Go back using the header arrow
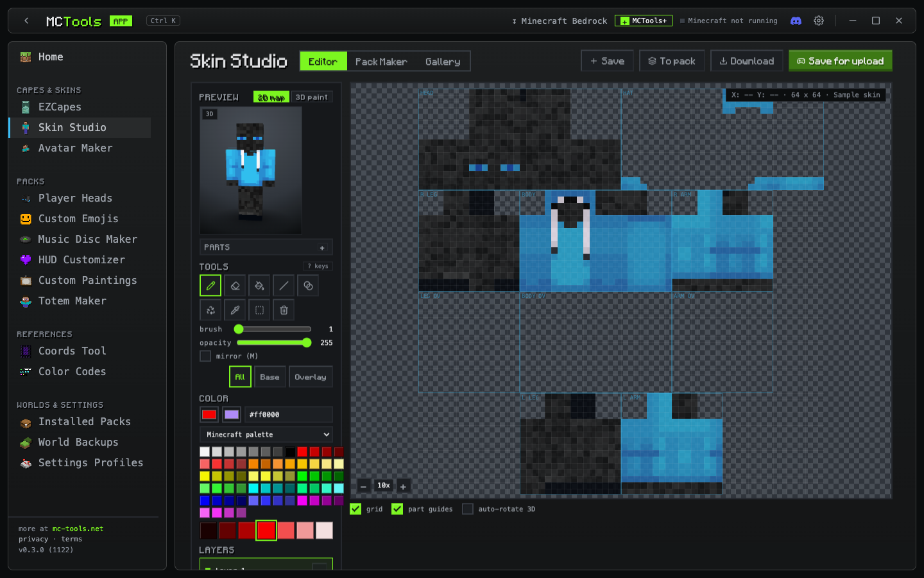This screenshot has height=578, width=924. [26, 21]
